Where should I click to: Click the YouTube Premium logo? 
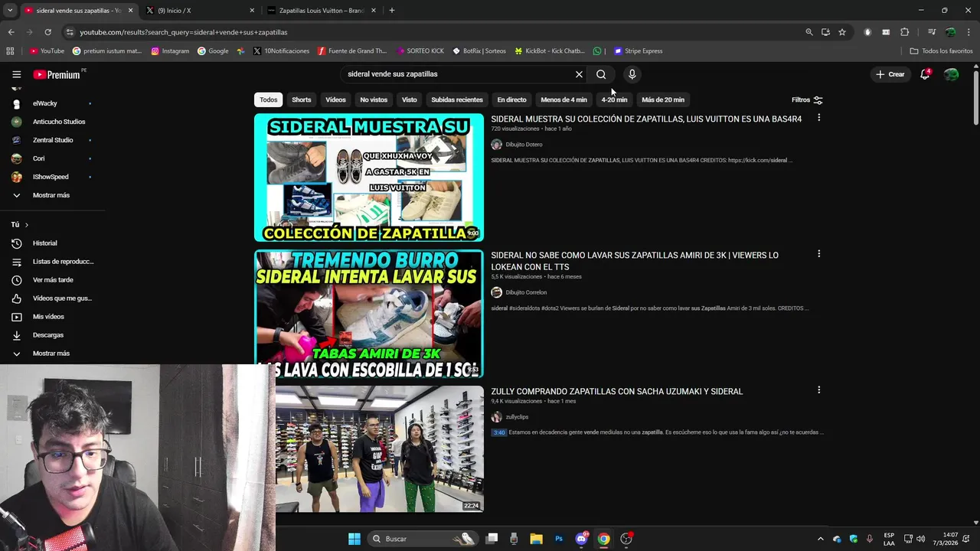[57, 74]
